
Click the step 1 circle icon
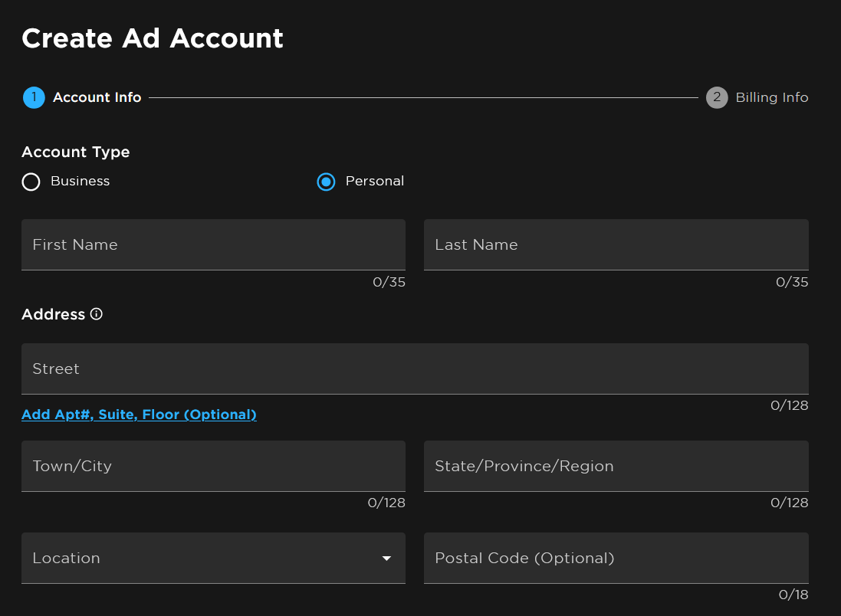[x=34, y=97]
